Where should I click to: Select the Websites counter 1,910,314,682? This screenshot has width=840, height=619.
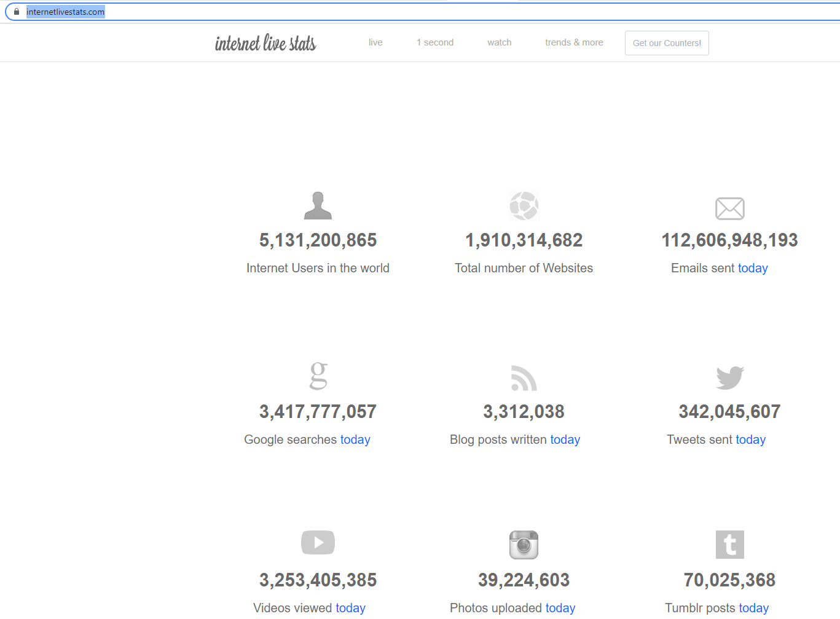point(524,240)
